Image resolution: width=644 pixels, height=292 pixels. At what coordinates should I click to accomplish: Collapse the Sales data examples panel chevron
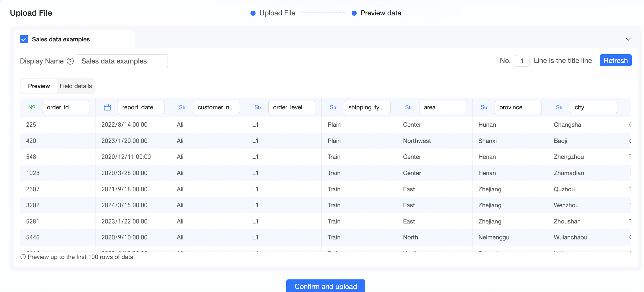point(628,39)
